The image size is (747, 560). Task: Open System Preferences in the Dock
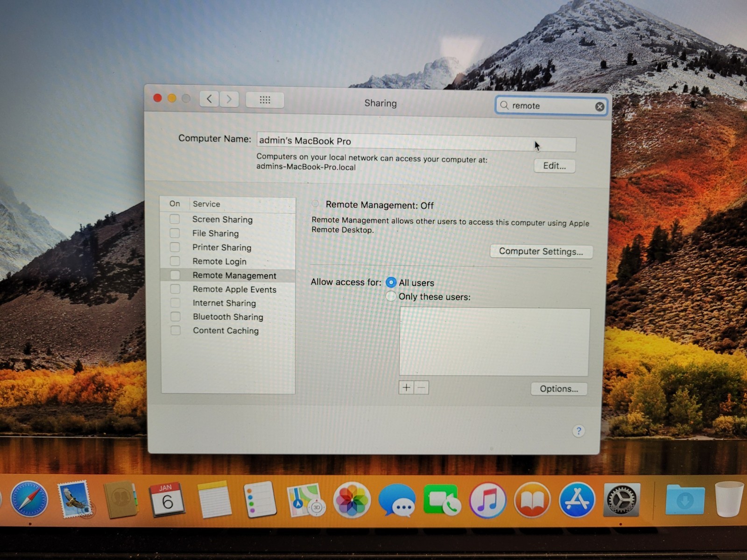click(621, 500)
